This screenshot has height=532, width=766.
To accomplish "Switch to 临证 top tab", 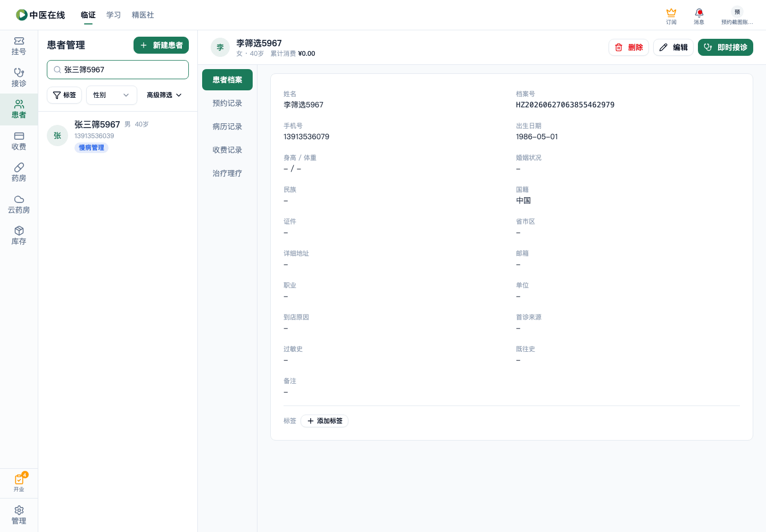I will 88,15.
